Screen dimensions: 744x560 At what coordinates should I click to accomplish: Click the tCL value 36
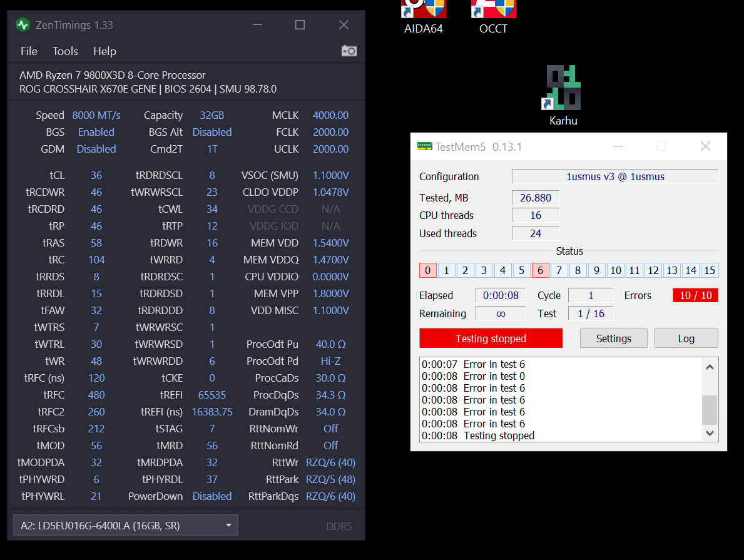pos(96,176)
